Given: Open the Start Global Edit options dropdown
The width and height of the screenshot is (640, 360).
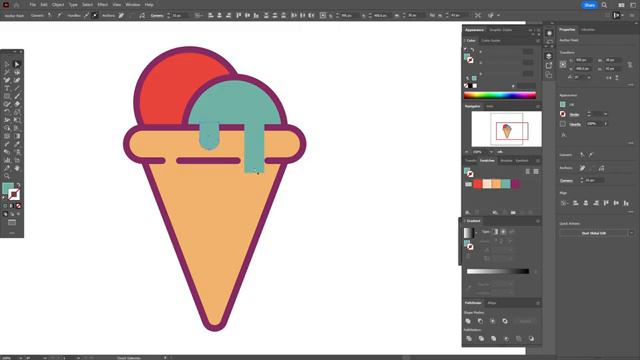Looking at the screenshot, I should click(x=631, y=233).
